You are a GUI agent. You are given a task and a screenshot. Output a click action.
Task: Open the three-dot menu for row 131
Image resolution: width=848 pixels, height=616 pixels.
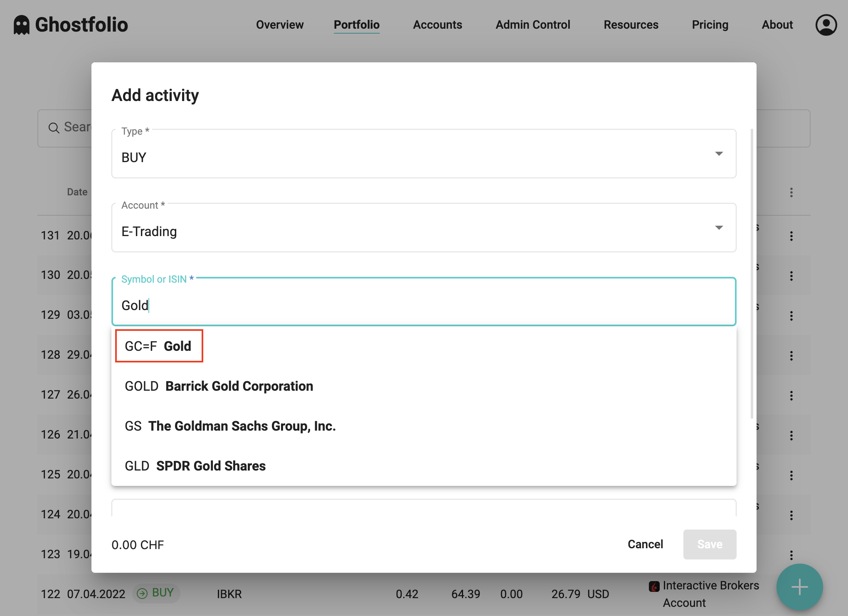click(791, 236)
